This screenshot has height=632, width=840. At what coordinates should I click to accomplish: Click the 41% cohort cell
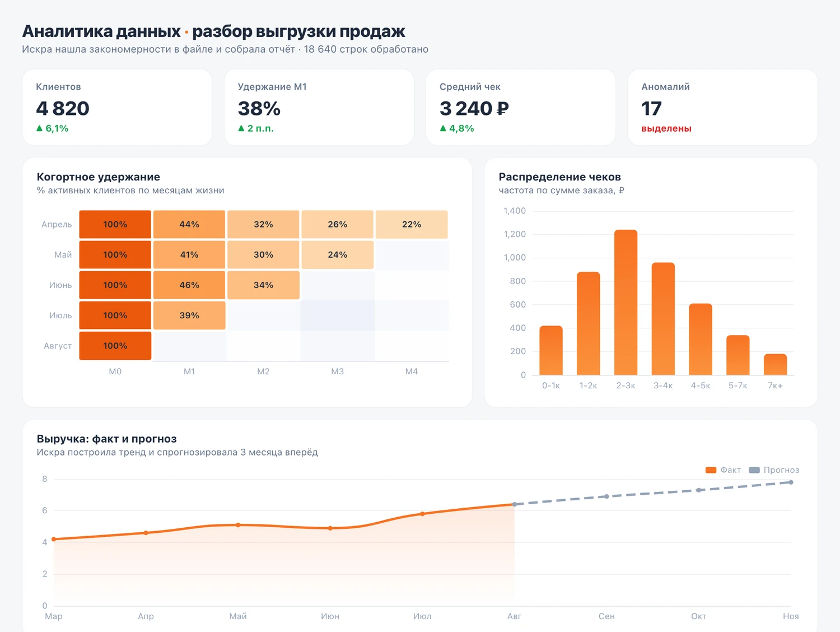click(189, 255)
